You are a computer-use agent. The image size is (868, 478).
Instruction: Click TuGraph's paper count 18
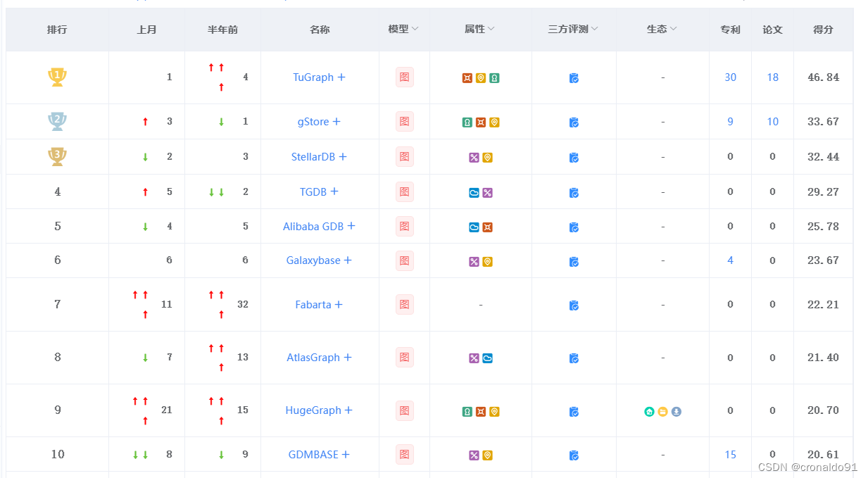pyautogui.click(x=772, y=77)
